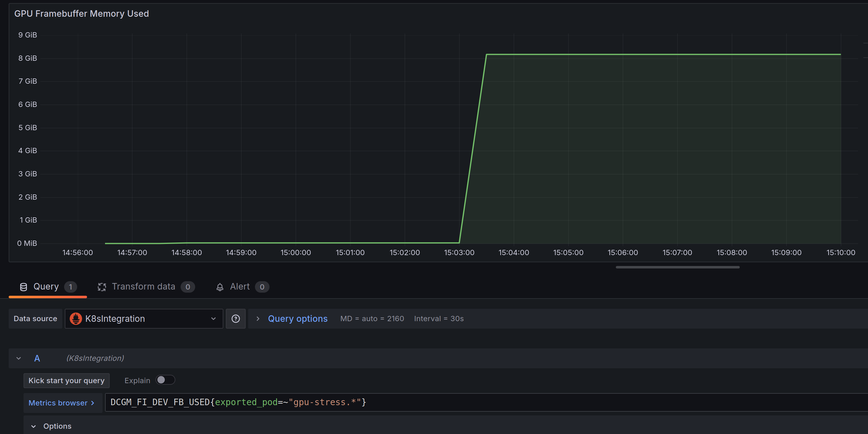
Task: Click the horizontal scrollbar under the graph
Action: pos(677,268)
